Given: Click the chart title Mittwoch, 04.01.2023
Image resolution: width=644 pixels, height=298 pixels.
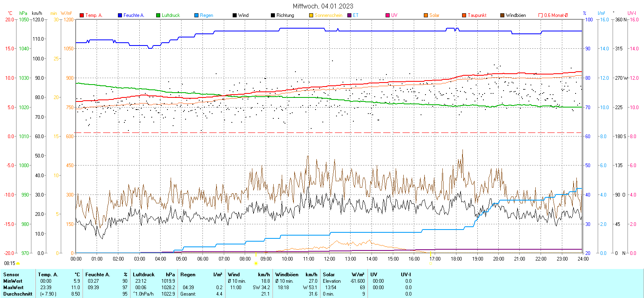Looking at the screenshot, I should [x=323, y=6].
